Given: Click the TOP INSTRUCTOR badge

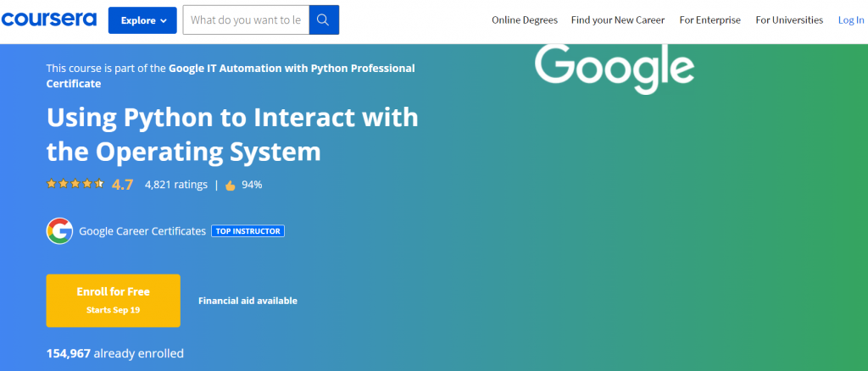Looking at the screenshot, I should pos(248,231).
